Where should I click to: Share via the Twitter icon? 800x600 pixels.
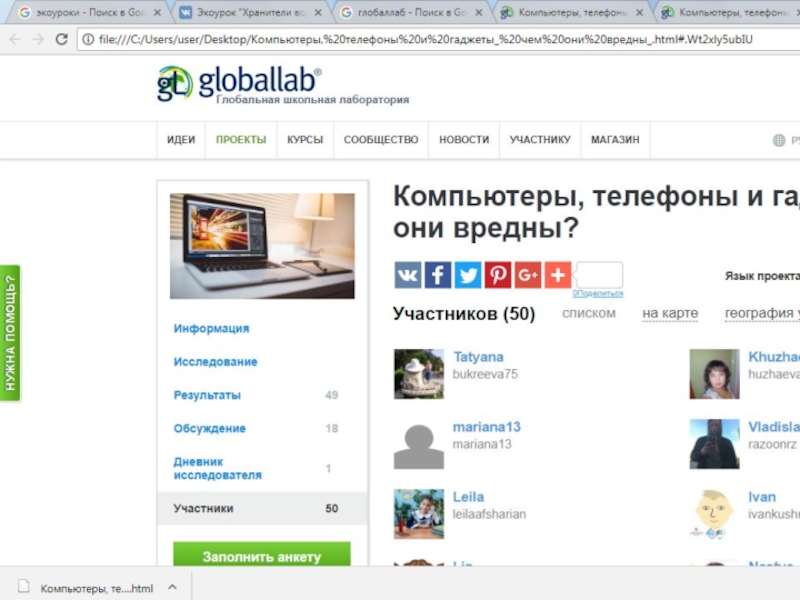coord(468,275)
